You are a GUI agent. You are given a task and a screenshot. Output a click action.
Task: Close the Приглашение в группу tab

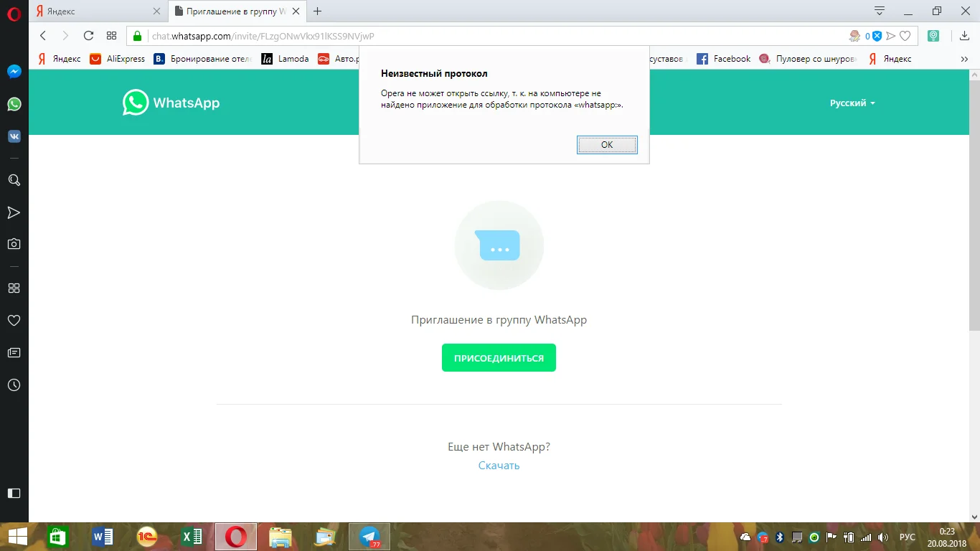(296, 11)
